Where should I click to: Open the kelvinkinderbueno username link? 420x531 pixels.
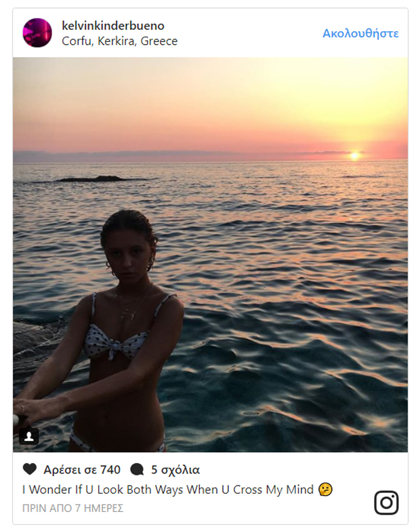(x=112, y=26)
